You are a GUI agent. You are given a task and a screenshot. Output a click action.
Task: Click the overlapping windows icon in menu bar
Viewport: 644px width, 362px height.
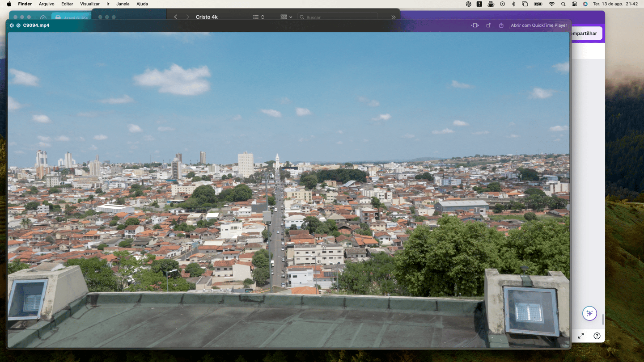click(525, 4)
